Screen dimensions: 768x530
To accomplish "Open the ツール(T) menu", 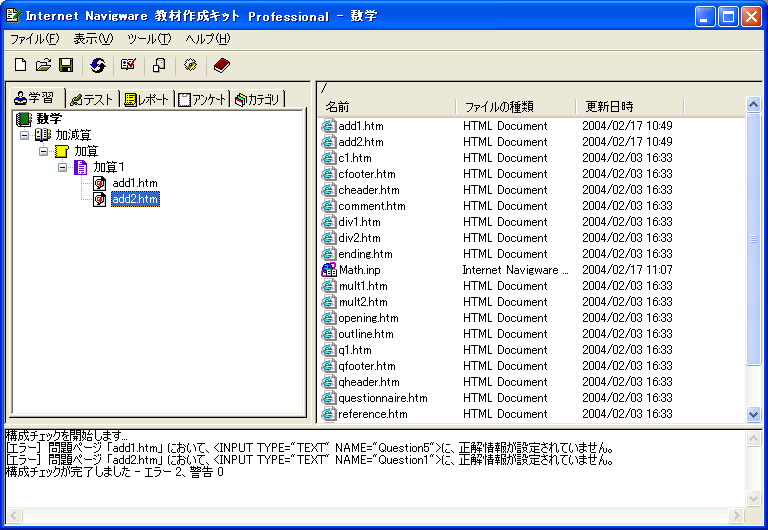I will (x=149, y=39).
